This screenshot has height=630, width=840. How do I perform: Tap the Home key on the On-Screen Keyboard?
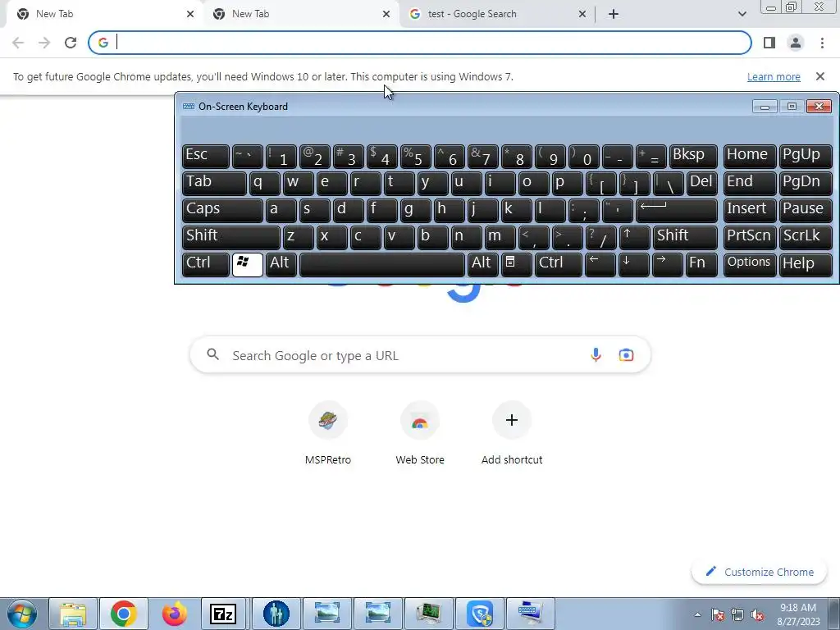(750, 157)
